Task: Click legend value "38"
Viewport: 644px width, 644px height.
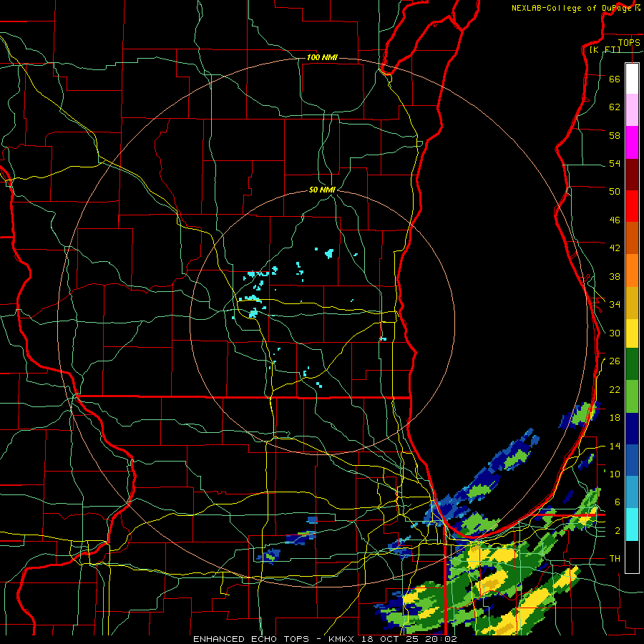Action: (x=615, y=276)
